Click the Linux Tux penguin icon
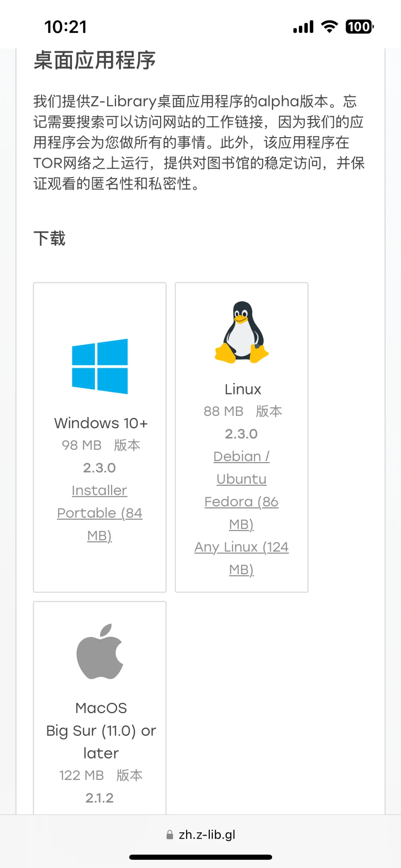 click(242, 332)
